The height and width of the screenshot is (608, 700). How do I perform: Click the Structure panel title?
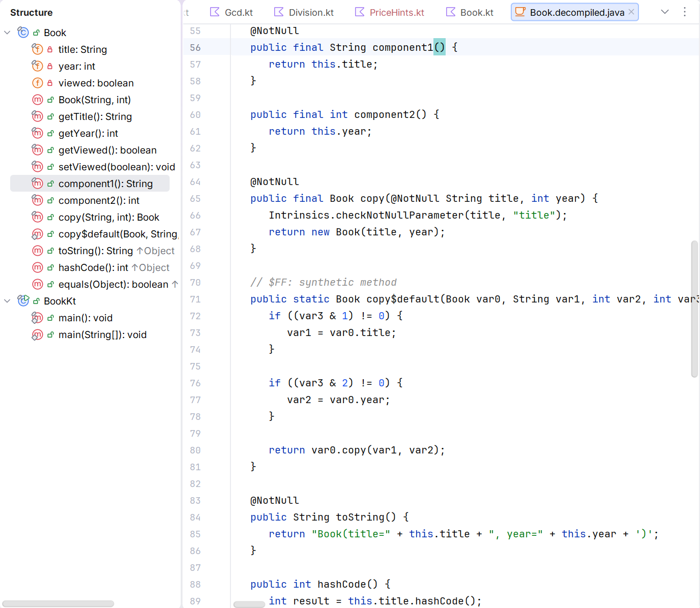click(x=32, y=12)
